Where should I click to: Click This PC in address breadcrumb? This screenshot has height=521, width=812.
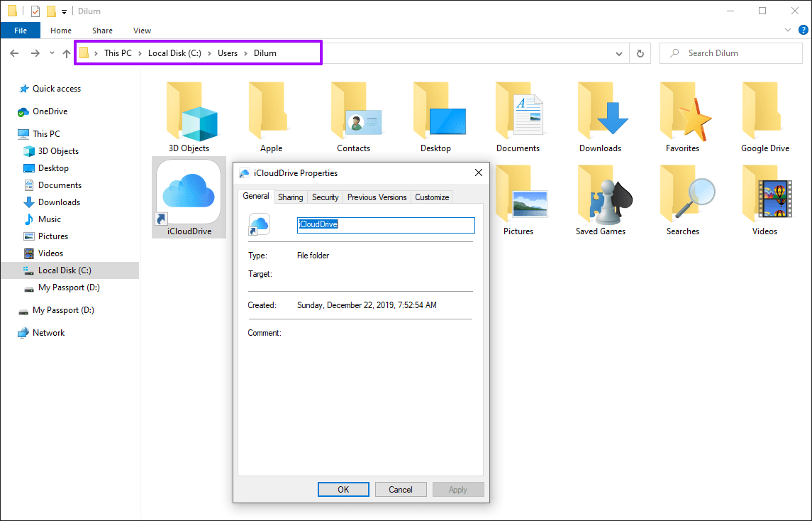pos(118,53)
